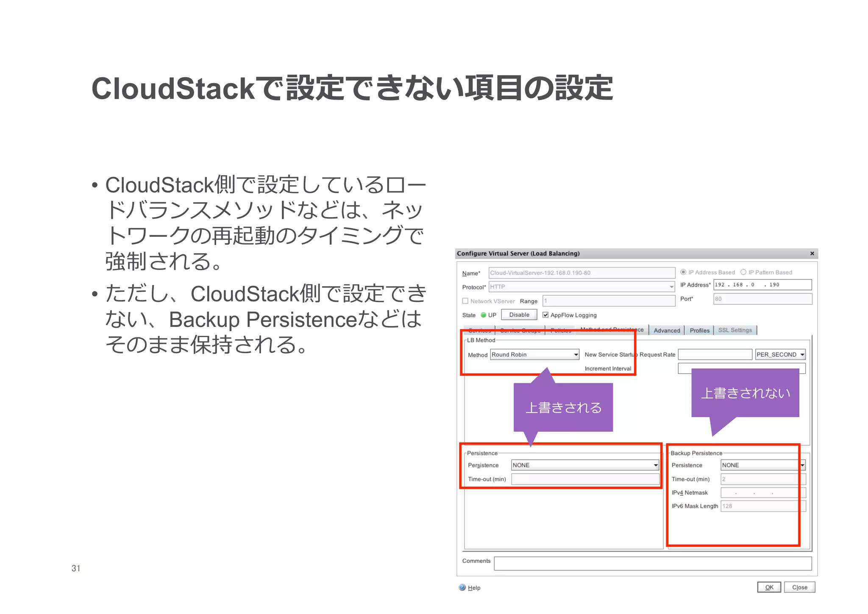
Task: Select IP Address Based radio button
Action: [683, 272]
